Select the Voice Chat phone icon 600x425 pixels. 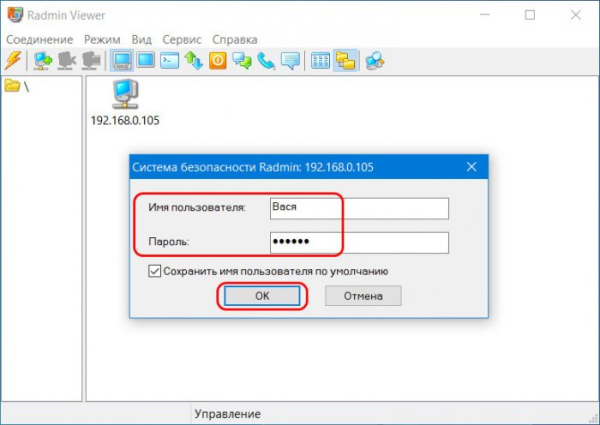pyautogui.click(x=266, y=61)
